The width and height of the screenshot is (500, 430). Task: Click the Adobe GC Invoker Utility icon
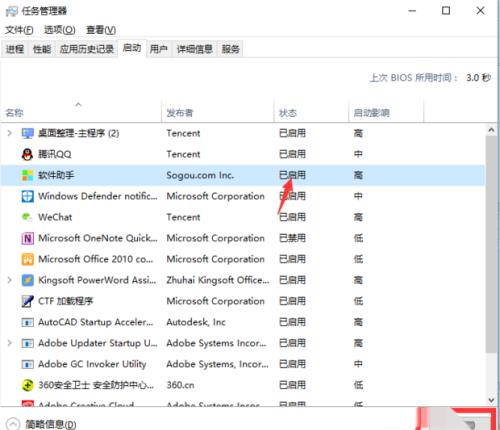[27, 364]
